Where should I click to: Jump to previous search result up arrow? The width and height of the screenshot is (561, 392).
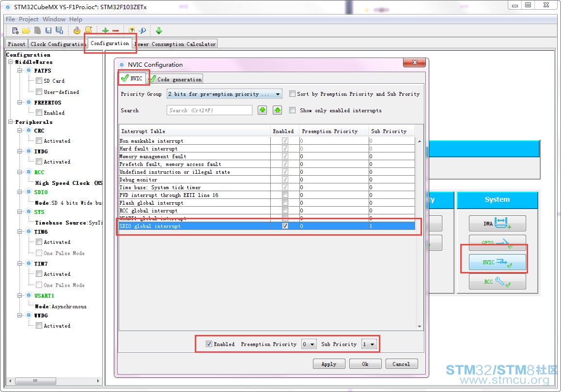pos(277,110)
